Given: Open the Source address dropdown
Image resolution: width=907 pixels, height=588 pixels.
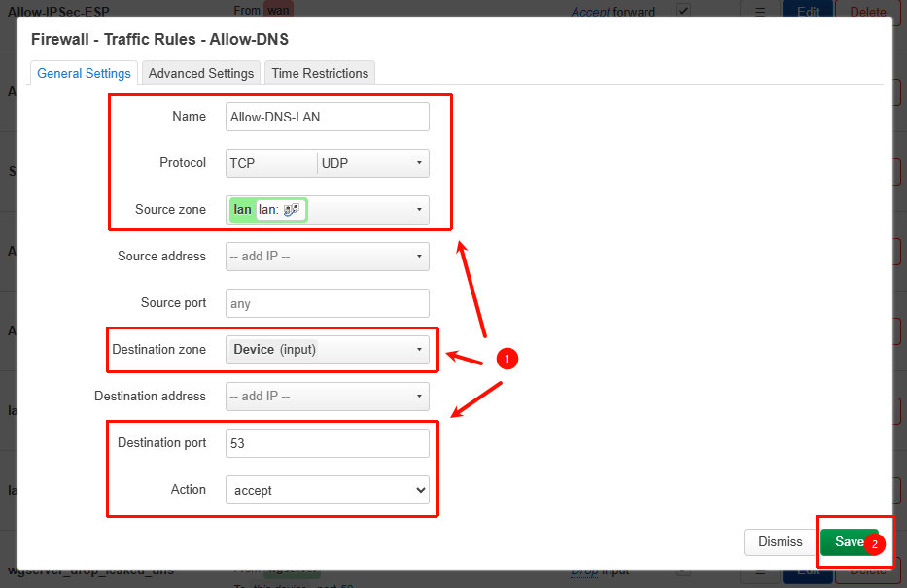Looking at the screenshot, I should click(x=327, y=257).
